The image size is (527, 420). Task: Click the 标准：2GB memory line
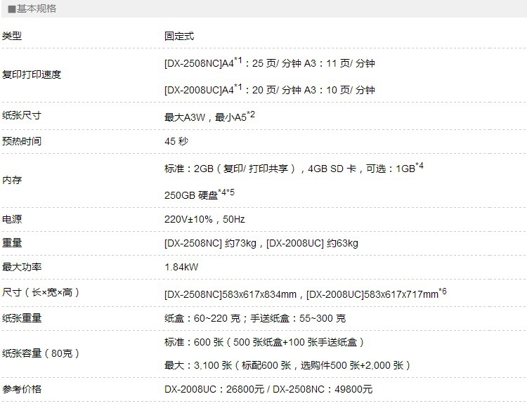pos(294,168)
